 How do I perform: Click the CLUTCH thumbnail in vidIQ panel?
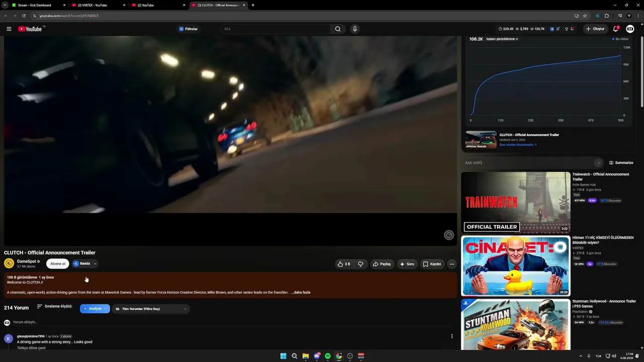click(481, 140)
